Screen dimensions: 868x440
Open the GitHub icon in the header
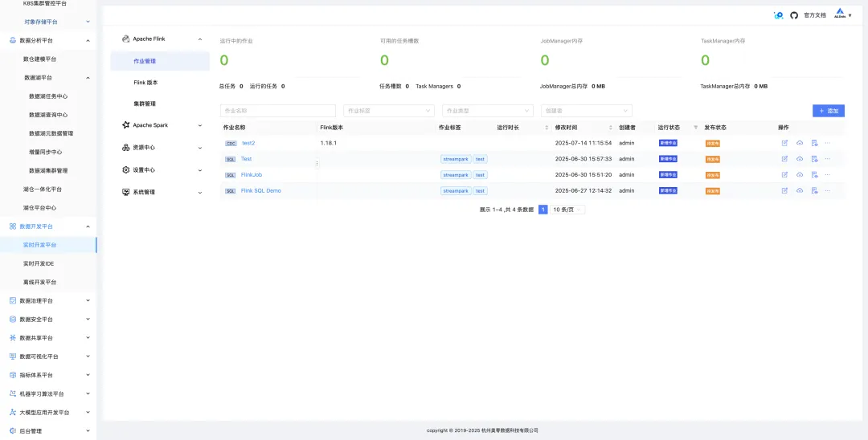coord(794,15)
